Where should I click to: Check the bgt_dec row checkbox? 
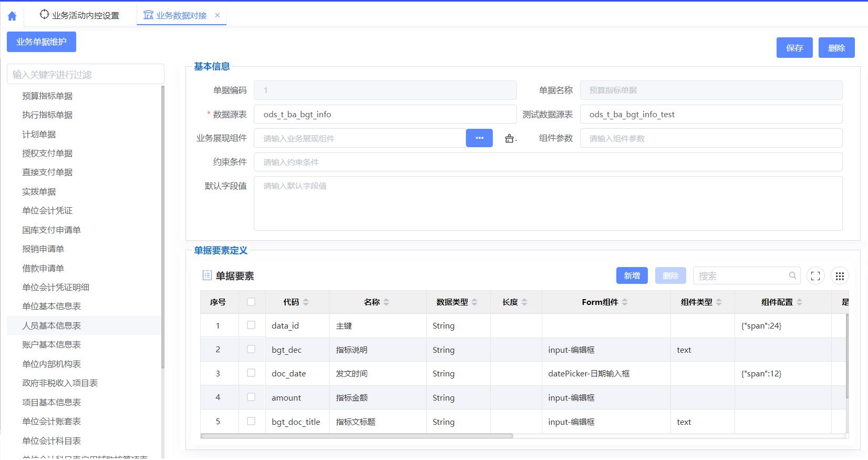point(251,349)
